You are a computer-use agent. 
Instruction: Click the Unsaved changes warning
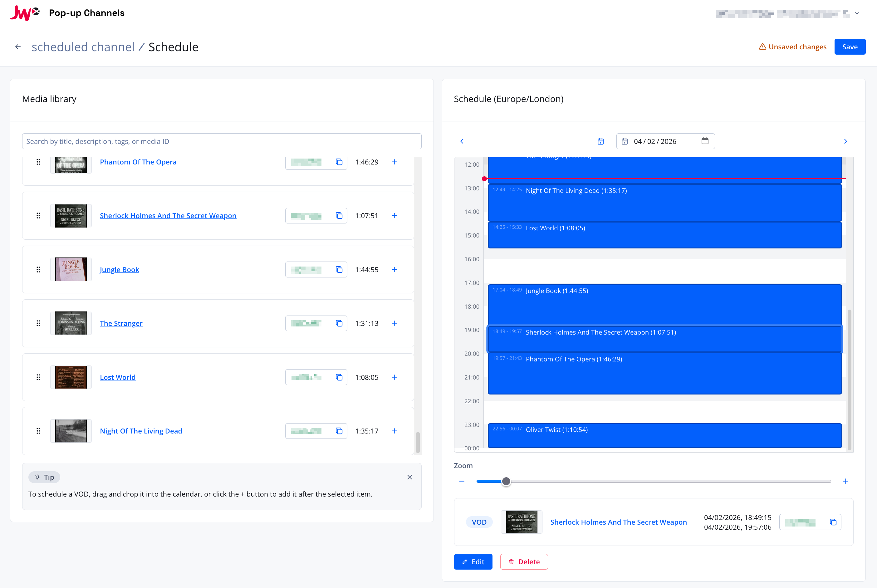[x=793, y=47]
